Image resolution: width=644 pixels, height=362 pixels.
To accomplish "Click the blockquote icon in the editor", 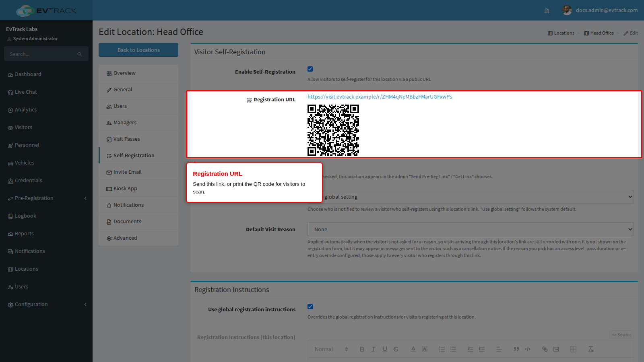I will pyautogui.click(x=516, y=349).
